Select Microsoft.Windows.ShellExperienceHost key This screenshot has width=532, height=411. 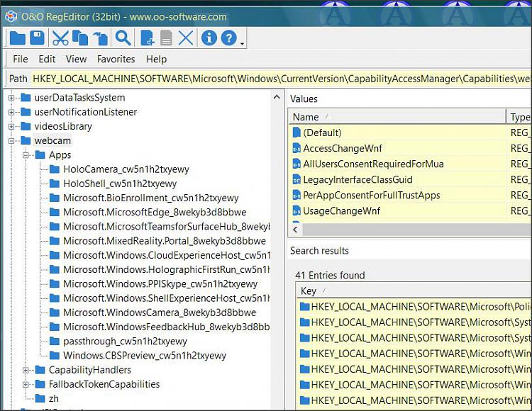pyautogui.click(x=166, y=298)
